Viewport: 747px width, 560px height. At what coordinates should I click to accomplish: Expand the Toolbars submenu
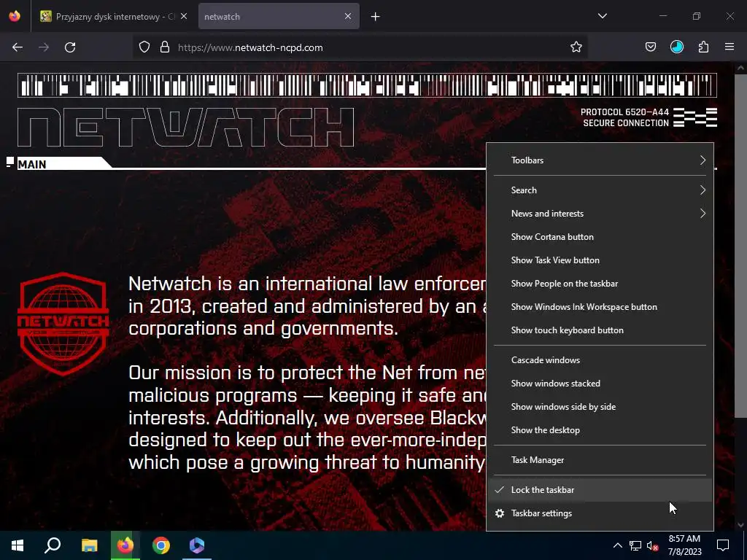click(x=600, y=160)
